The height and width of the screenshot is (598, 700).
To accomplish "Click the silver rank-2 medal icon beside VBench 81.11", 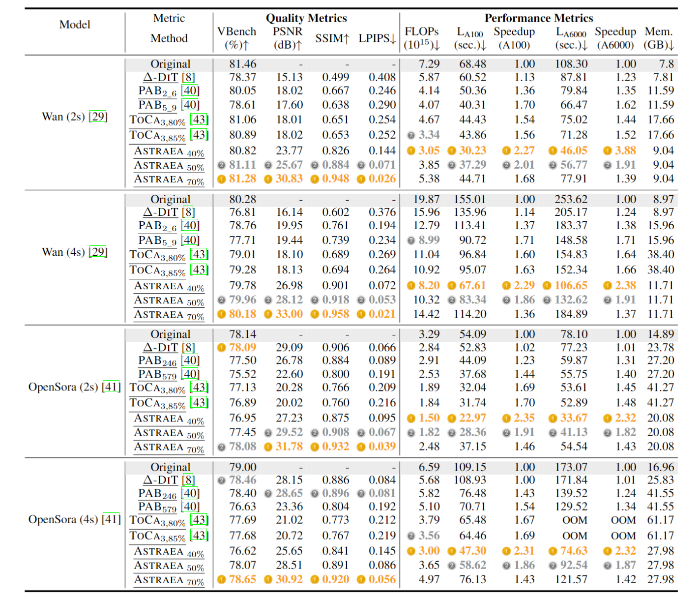I will (x=222, y=165).
